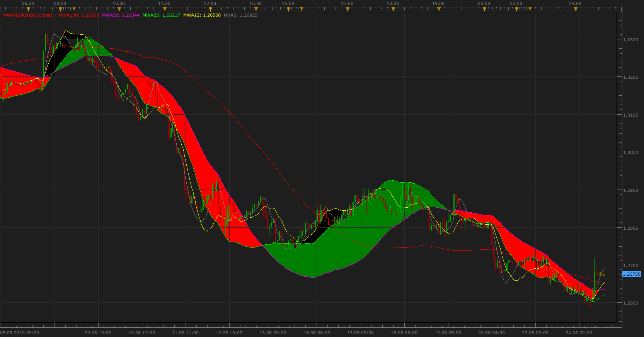Click the 12.08 day marker triangle
This screenshot has width=644, height=337.
point(210,10)
